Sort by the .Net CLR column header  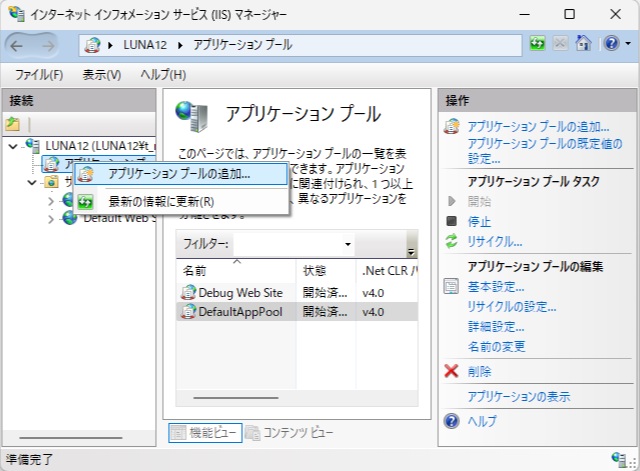click(387, 271)
